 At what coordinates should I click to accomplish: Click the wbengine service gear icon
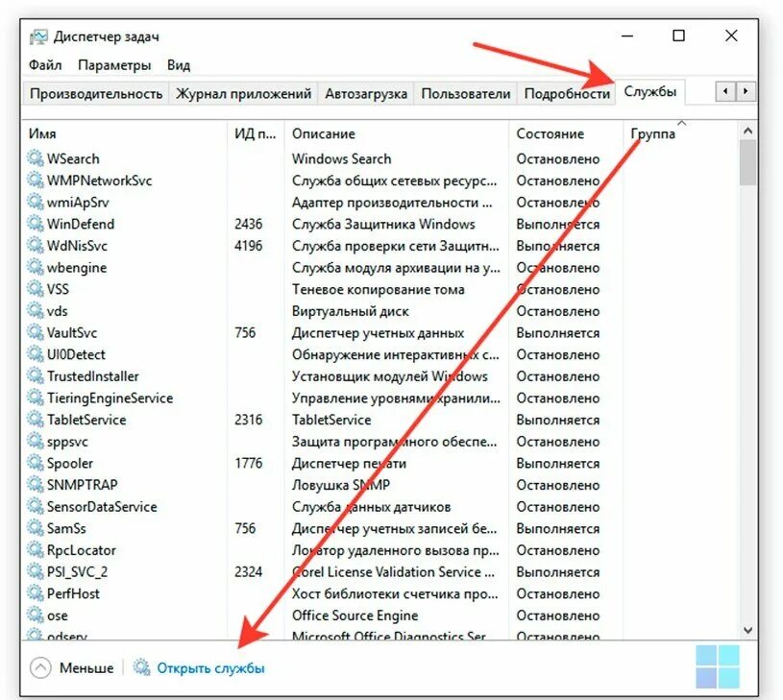(35, 267)
